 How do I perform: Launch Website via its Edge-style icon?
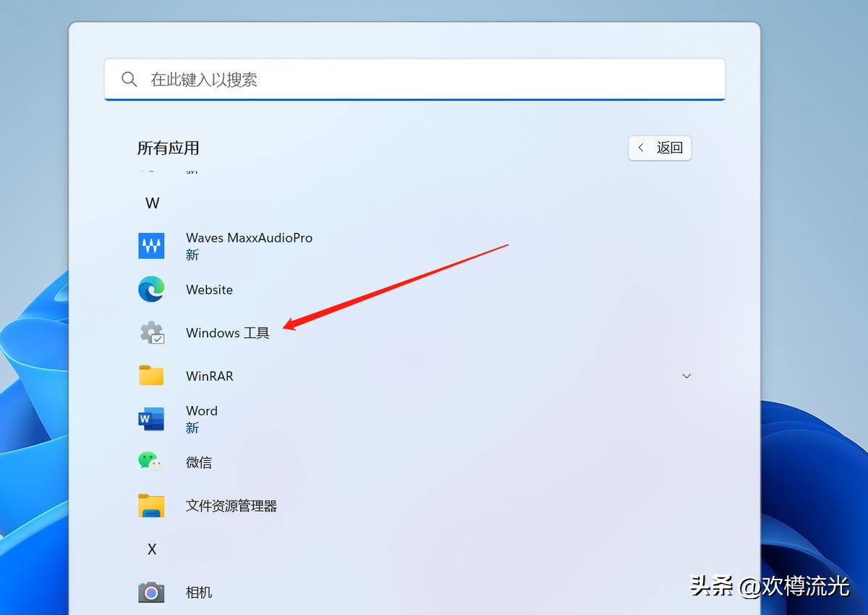point(150,289)
